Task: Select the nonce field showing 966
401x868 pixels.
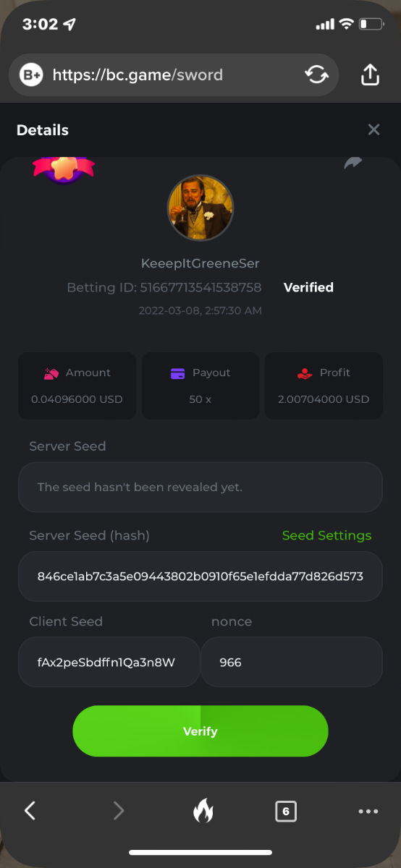Action: [292, 662]
